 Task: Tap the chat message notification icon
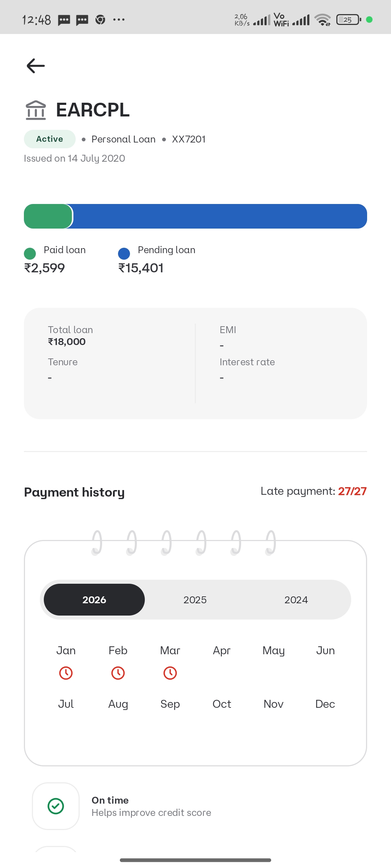coord(64,20)
